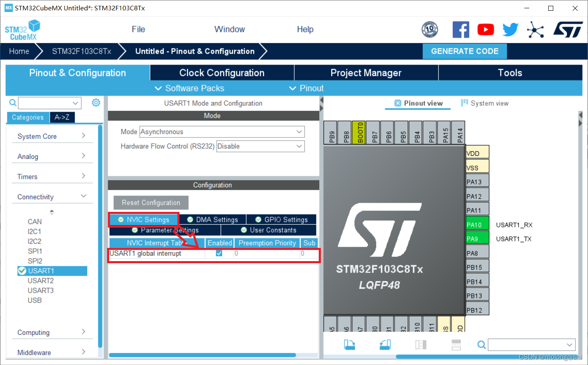This screenshot has width=588, height=365.
Task: Expand the Analog category
Action: [x=51, y=156]
